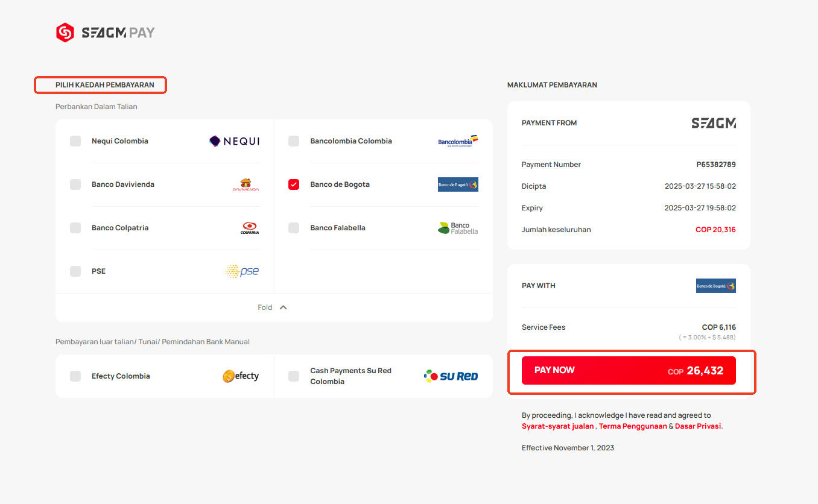
Task: Select the Cash Payments Su Red Colombia label
Action: click(351, 376)
